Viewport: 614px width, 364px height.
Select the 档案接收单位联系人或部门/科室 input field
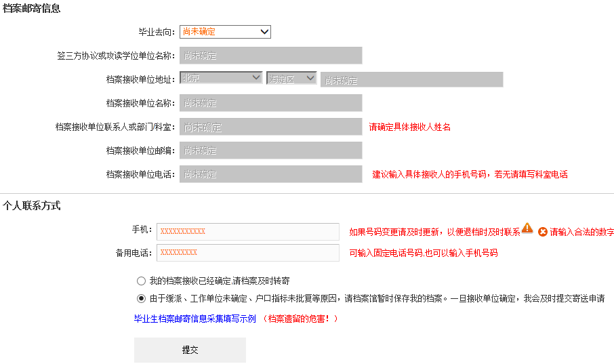270,127
